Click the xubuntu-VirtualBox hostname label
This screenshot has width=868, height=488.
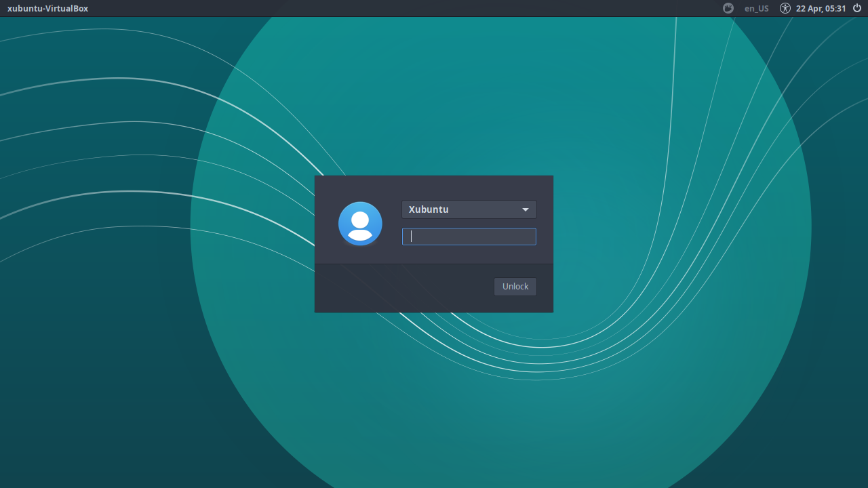(47, 8)
